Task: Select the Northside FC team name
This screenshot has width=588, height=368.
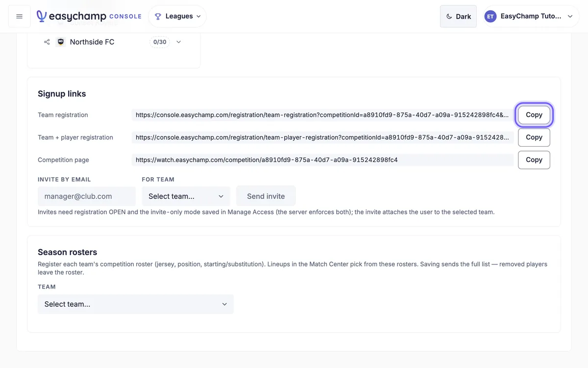Action: [92, 42]
